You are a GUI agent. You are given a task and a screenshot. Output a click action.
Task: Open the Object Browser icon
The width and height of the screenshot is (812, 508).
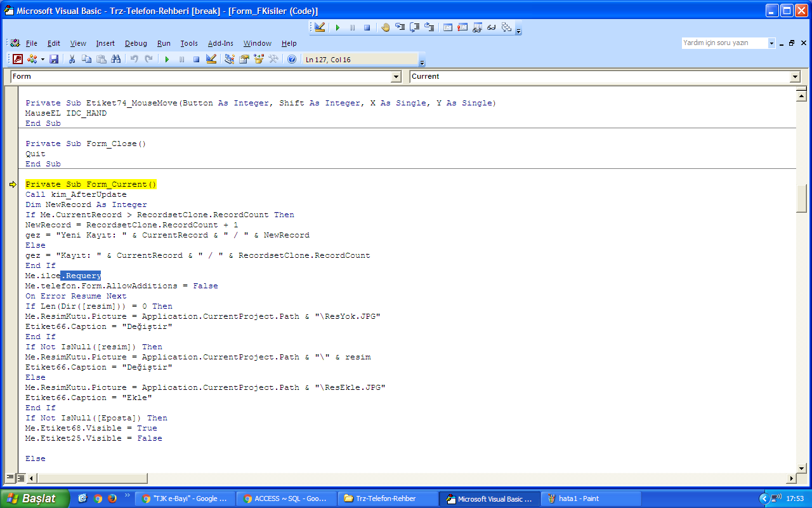point(259,59)
